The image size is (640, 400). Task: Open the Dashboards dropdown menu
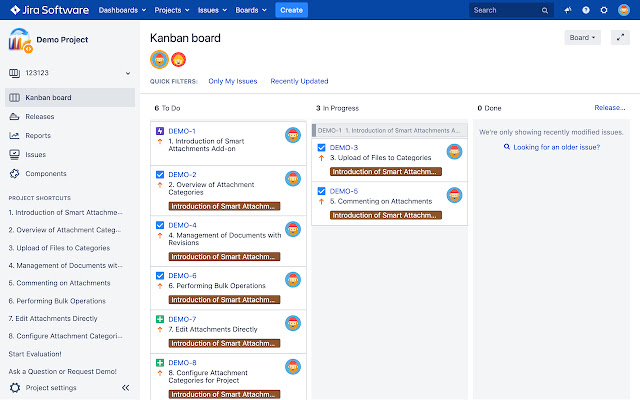coord(122,10)
